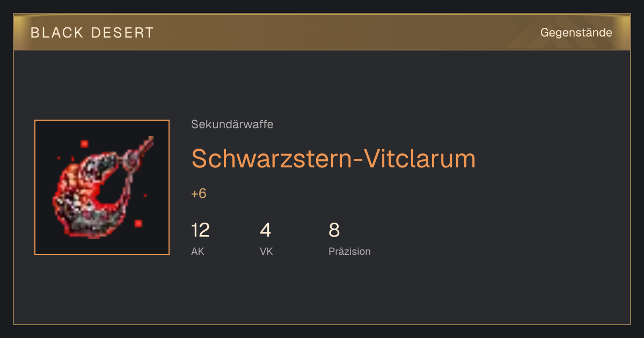644x338 pixels.
Task: Select the VK value 4
Action: (265, 230)
